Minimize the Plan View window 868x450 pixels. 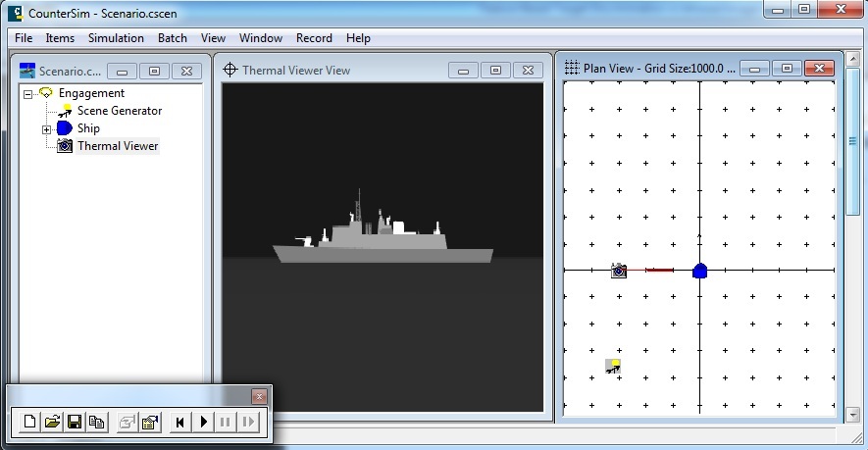click(x=754, y=68)
